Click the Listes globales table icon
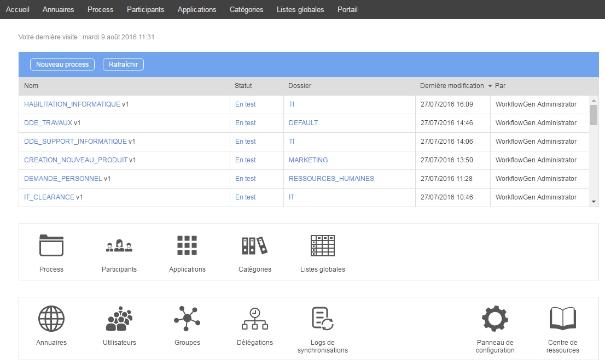Image resolution: width=605 pixels, height=364 pixels. pyautogui.click(x=322, y=246)
